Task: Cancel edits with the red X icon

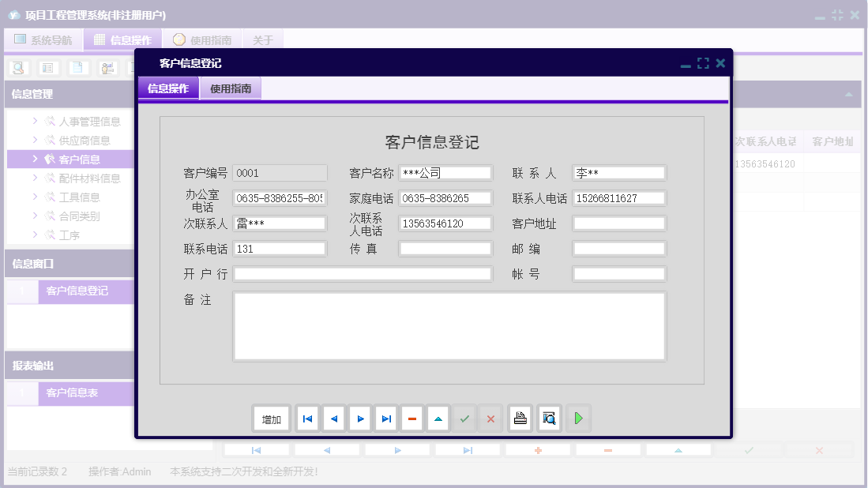Action: pyautogui.click(x=490, y=418)
